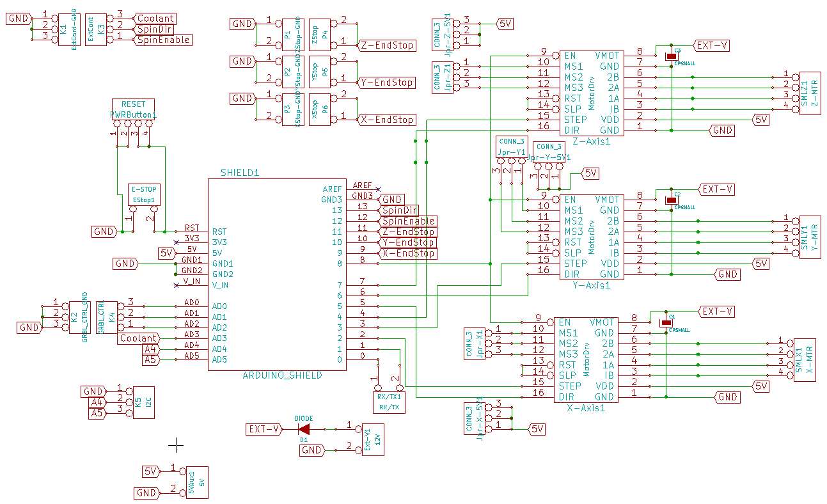Select the X-Axis1 driver name label
This screenshot has width=827, height=504.
tap(585, 408)
